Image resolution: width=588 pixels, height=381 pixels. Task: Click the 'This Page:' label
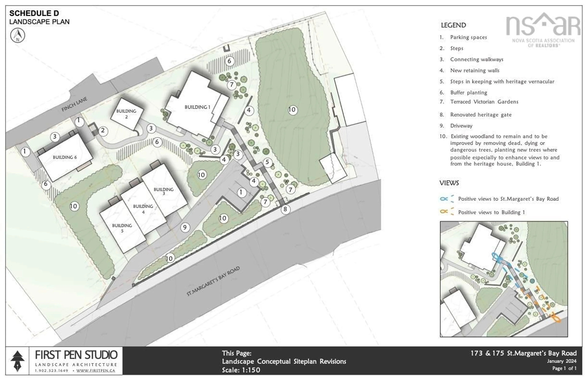pos(236,353)
